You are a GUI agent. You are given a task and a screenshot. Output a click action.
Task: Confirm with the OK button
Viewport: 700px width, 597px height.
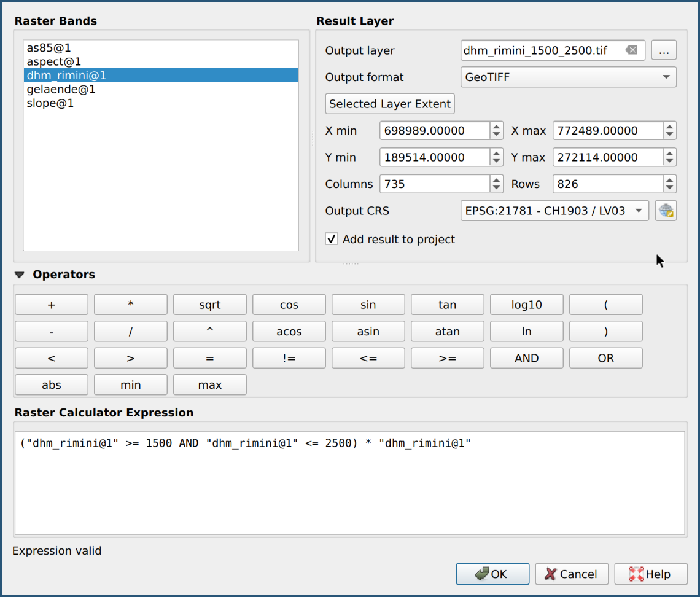click(492, 574)
